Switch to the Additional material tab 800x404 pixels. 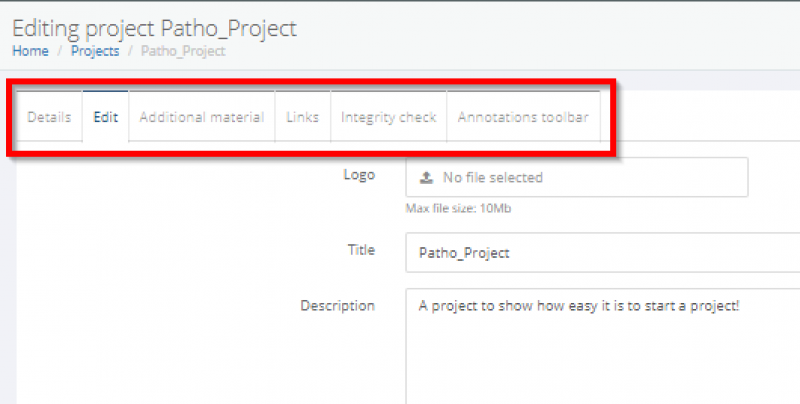click(201, 117)
